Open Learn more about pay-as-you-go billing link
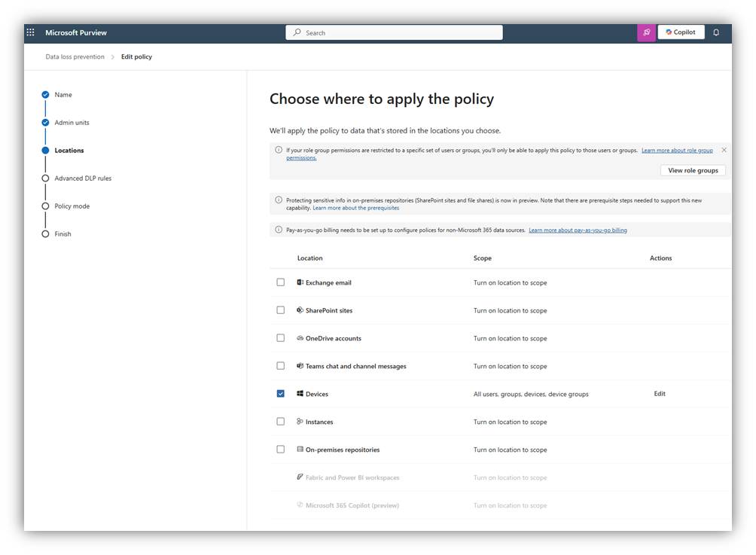756x555 pixels. tap(578, 230)
